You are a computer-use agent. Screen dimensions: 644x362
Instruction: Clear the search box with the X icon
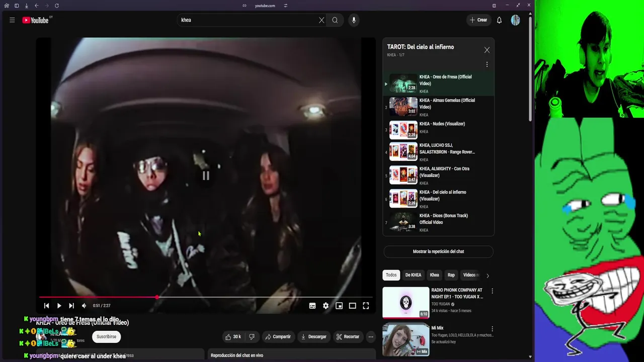(x=321, y=20)
